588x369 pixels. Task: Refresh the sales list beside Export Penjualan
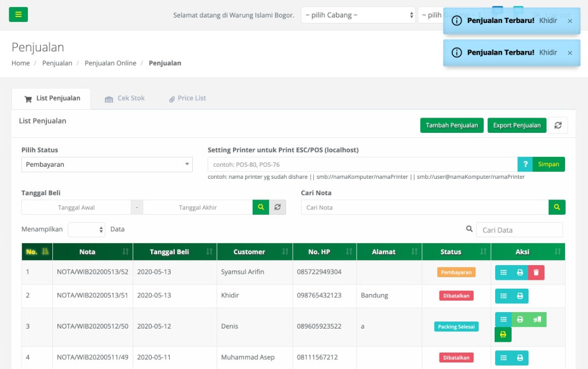point(557,125)
